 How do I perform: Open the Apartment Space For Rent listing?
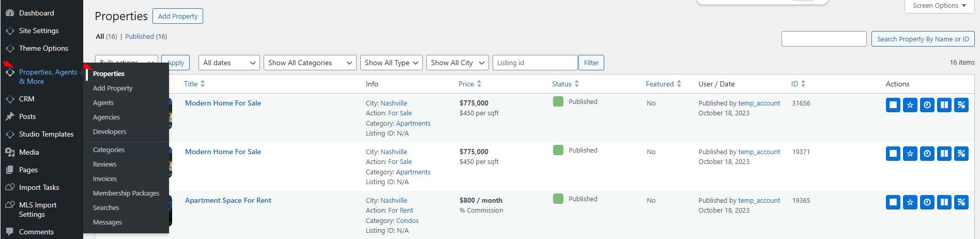click(x=228, y=200)
